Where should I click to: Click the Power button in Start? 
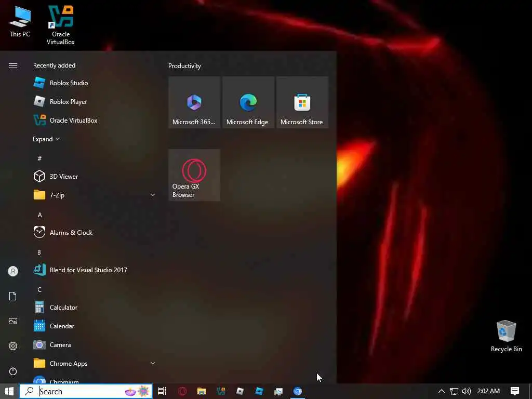point(13,371)
